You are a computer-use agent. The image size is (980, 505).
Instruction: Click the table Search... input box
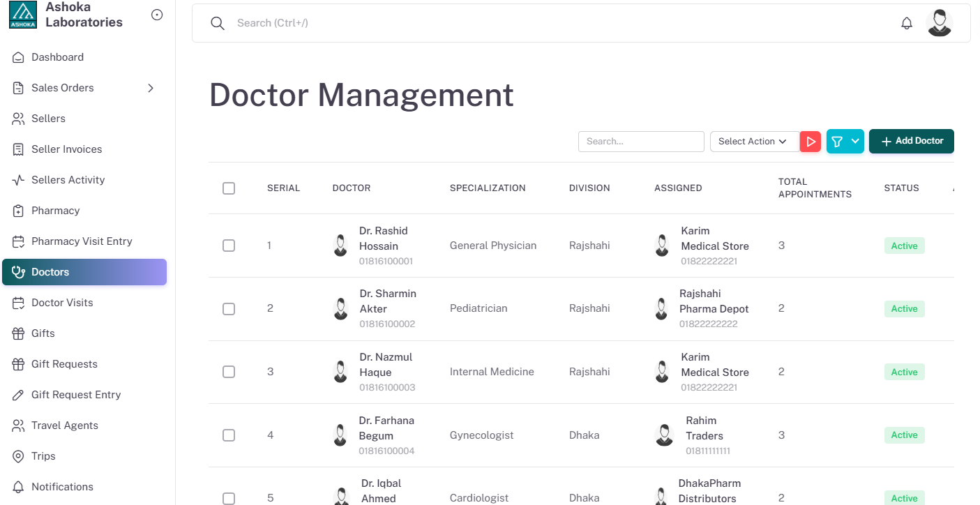click(x=641, y=142)
